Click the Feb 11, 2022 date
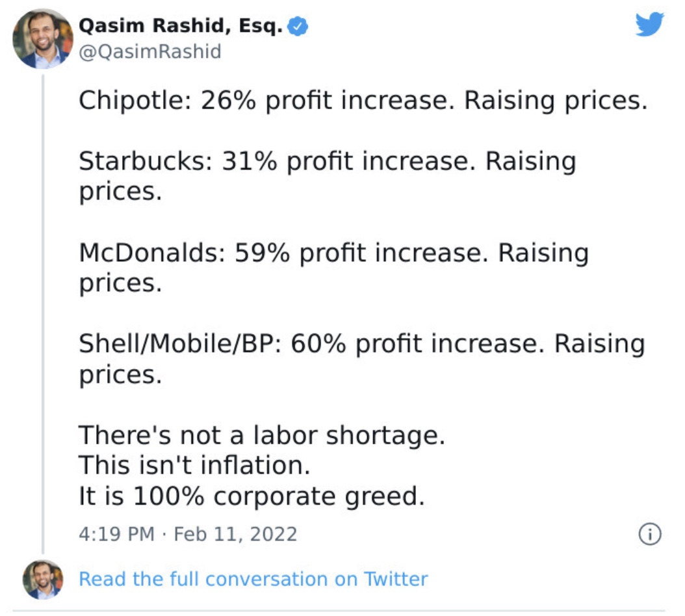Image resolution: width=685 pixels, height=616 pixels. point(235,534)
